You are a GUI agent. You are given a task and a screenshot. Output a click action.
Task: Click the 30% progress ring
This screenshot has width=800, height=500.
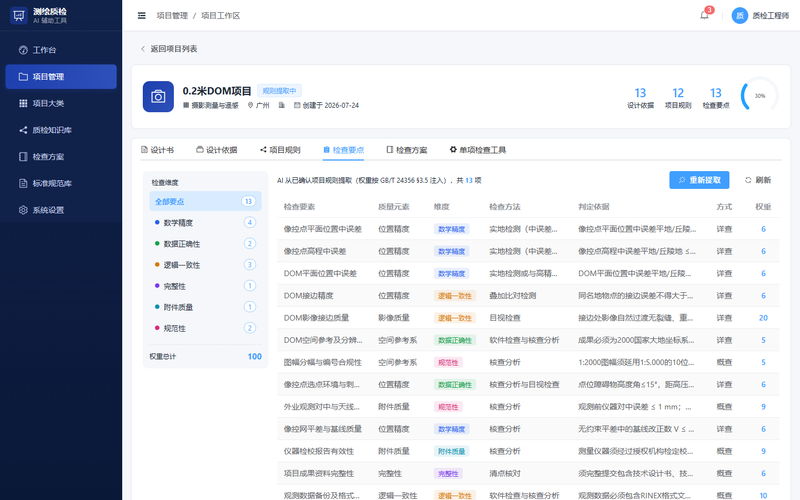click(x=759, y=96)
